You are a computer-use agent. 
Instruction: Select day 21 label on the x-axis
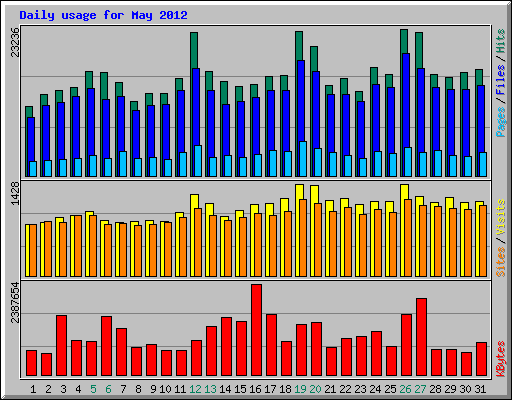click(330, 389)
